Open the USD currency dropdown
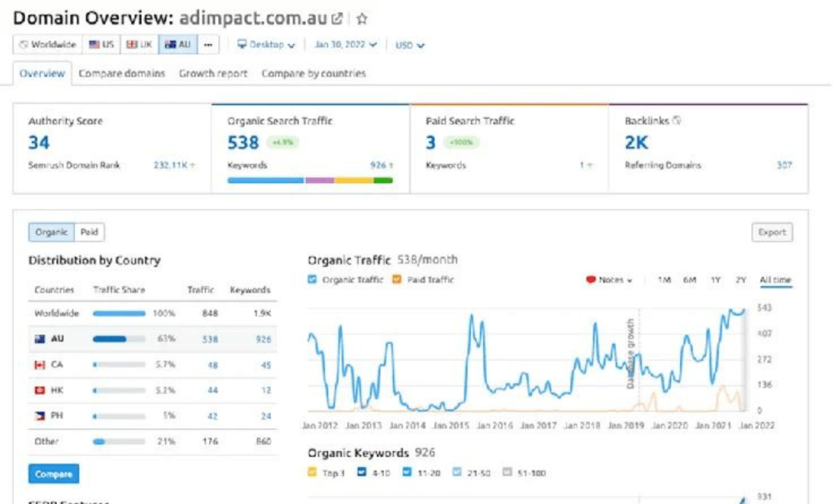833x504 pixels. tap(410, 46)
